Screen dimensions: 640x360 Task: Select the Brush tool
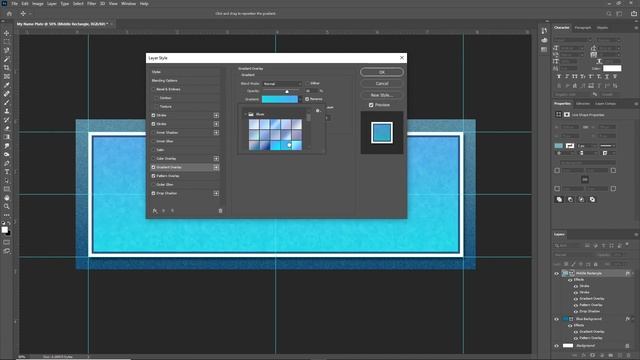[7, 102]
